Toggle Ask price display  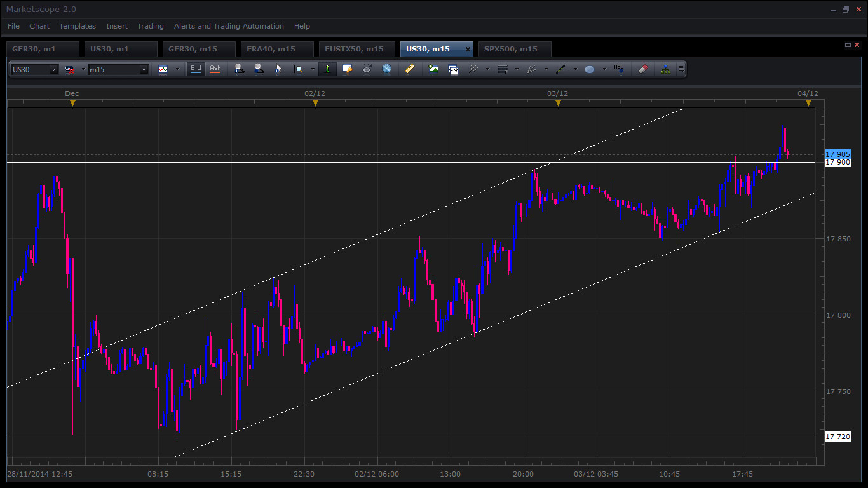point(215,69)
